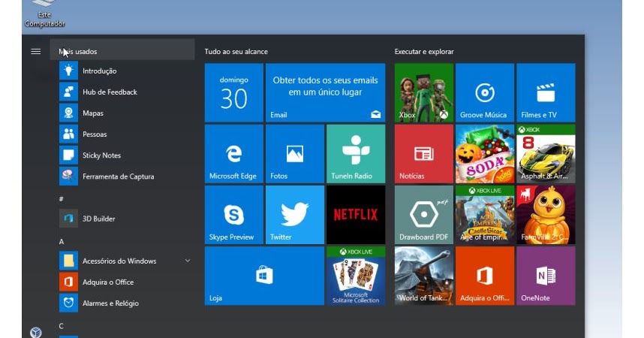Screen dimensions: 644x338
Task: Click the Executar e explorar group title
Action: point(424,51)
